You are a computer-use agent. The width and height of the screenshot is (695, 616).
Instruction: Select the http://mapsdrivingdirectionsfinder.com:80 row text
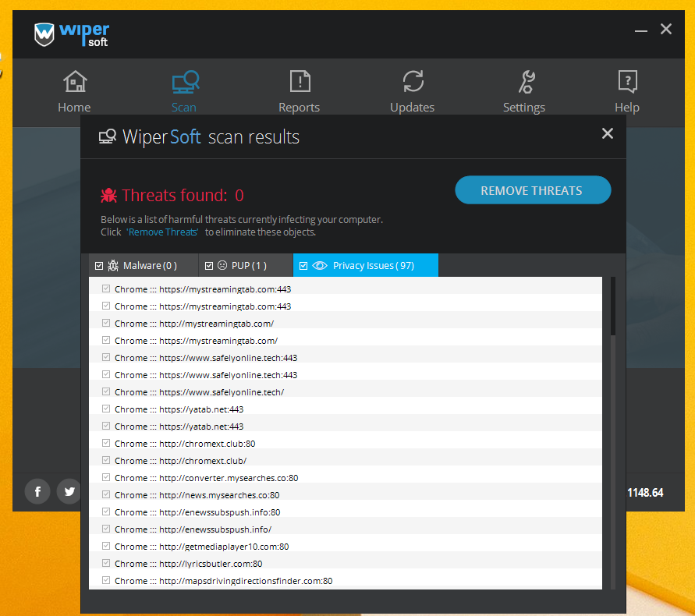[x=223, y=581]
